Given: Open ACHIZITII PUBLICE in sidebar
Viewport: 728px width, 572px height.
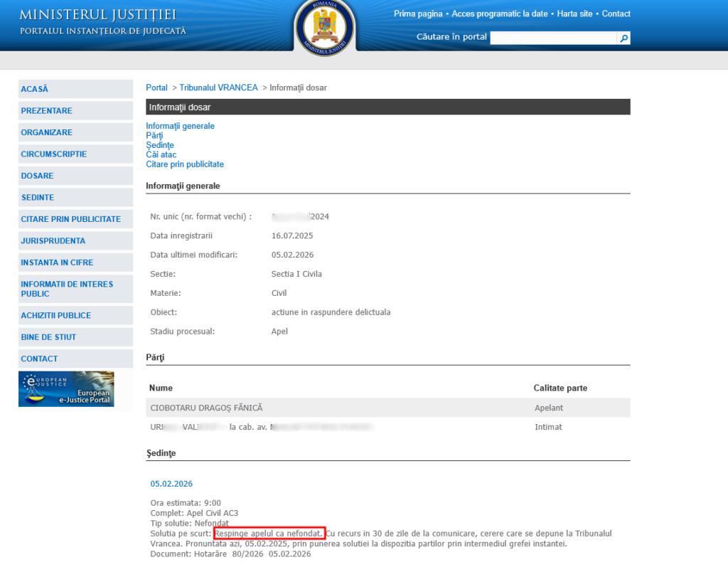Looking at the screenshot, I should coord(56,315).
